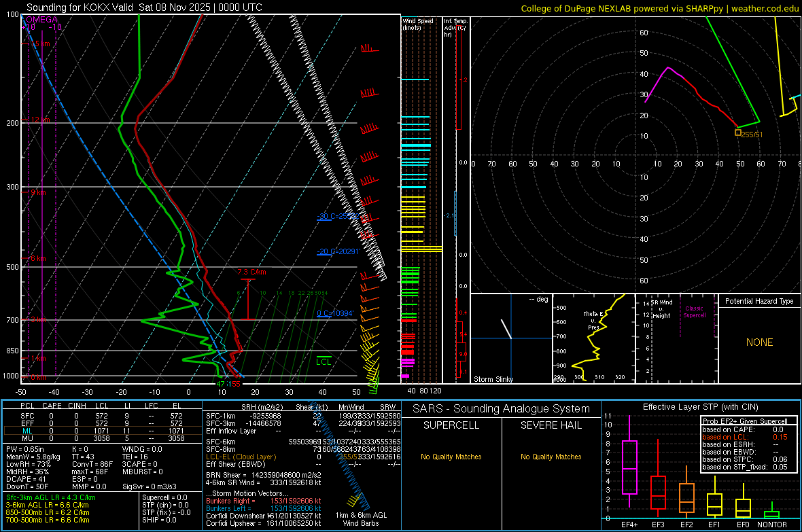Viewport: 802px width, 532px height.
Task: Click the 'DCAPE = 41' value
Action: [x=26, y=479]
